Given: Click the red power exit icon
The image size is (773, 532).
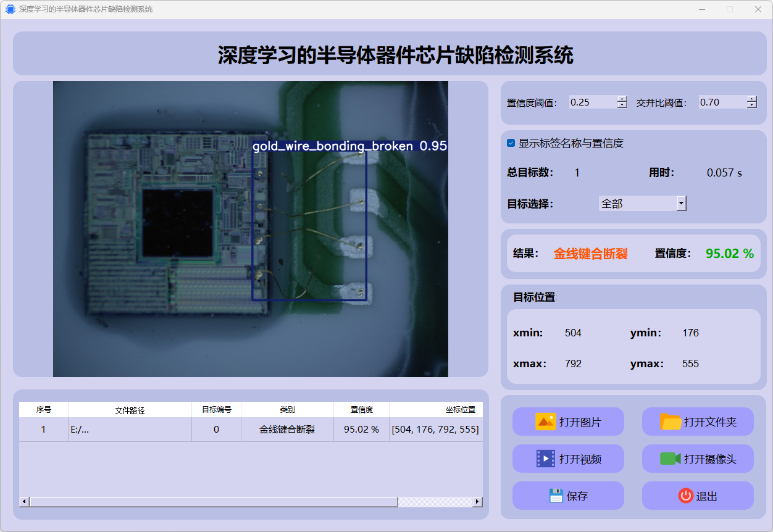Looking at the screenshot, I should pos(685,496).
